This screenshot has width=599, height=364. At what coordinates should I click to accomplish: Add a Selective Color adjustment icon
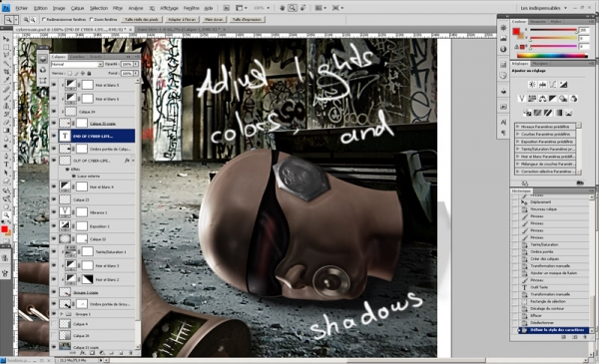click(x=569, y=113)
